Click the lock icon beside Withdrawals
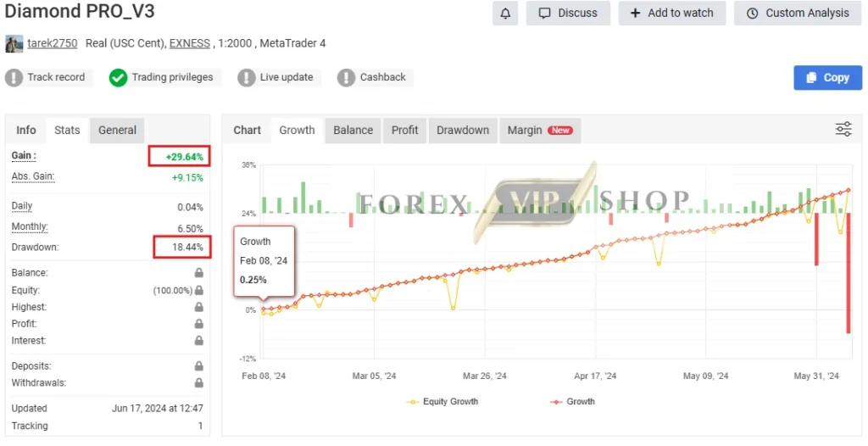868x446 pixels. [x=198, y=383]
